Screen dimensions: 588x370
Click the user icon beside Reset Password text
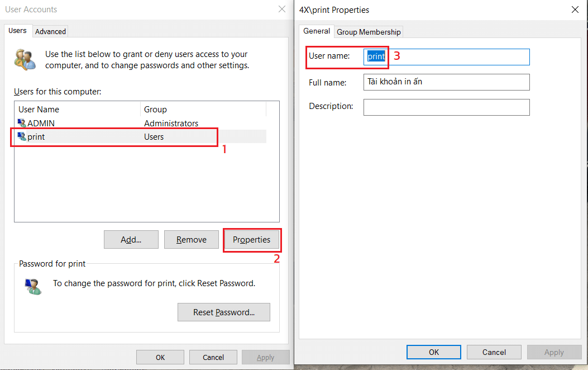click(33, 286)
